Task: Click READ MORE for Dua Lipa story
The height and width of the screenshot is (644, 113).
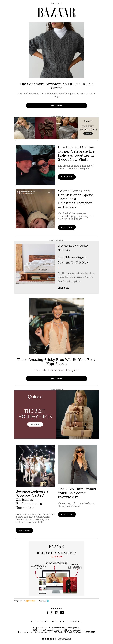Action: [x=67, y=177]
